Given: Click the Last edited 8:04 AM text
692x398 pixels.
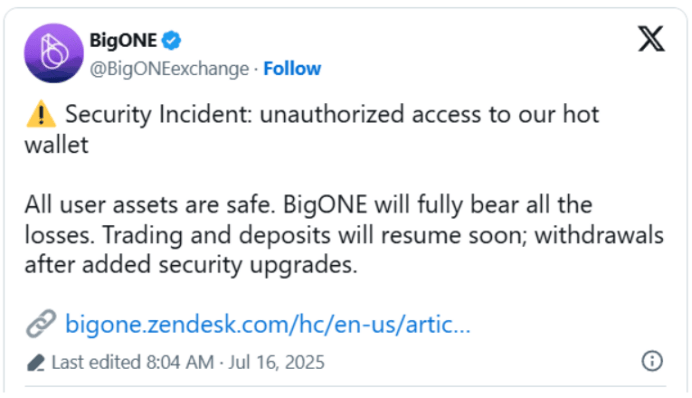Looking at the screenshot, I should tap(133, 362).
